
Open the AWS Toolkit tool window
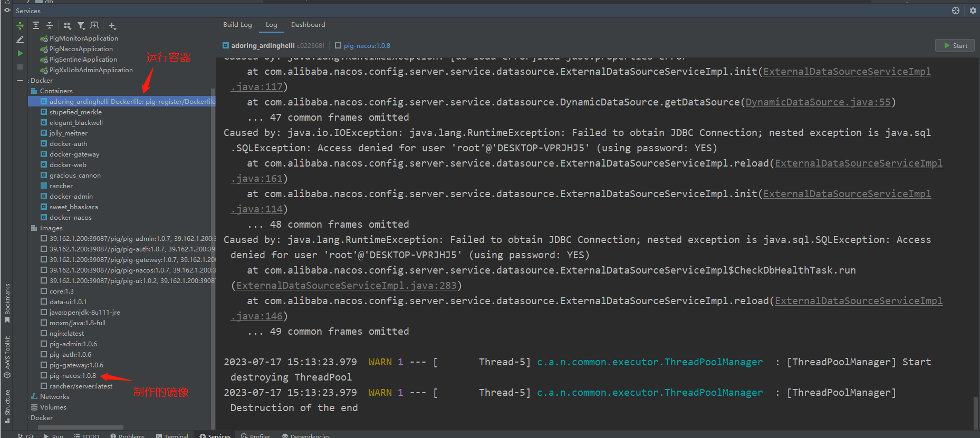pyautogui.click(x=7, y=357)
